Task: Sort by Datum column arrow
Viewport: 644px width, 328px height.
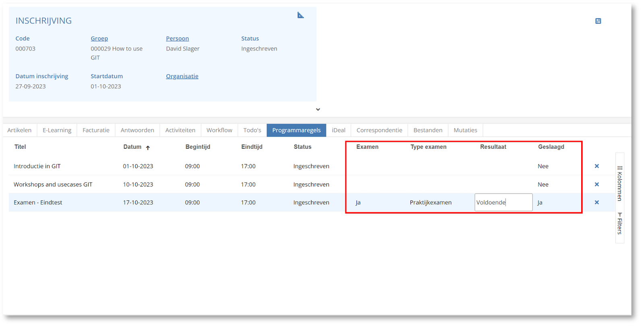Action: pyautogui.click(x=148, y=147)
